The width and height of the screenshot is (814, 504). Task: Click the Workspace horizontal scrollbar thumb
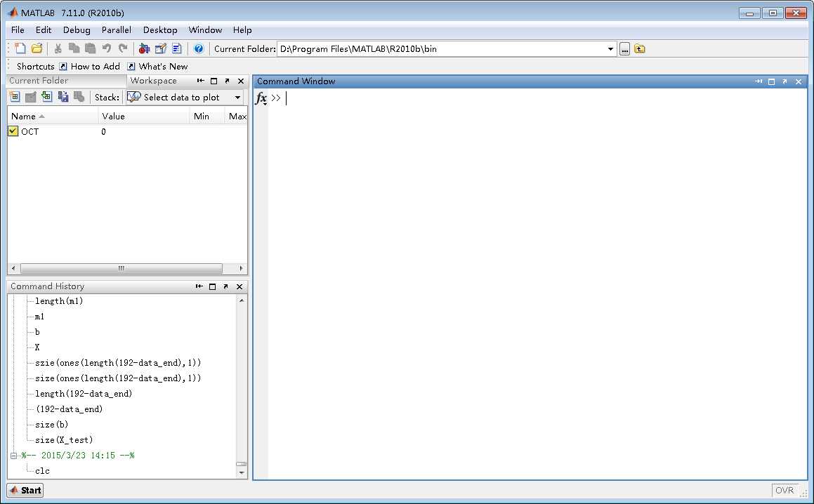click(x=121, y=268)
